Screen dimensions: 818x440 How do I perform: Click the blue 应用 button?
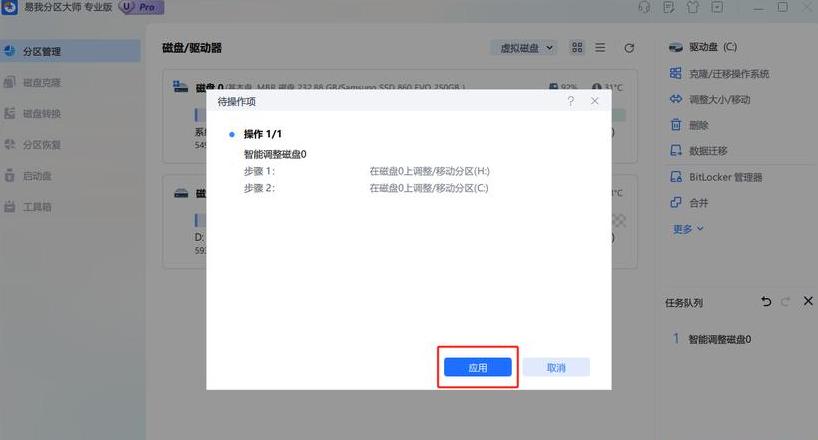point(477,367)
